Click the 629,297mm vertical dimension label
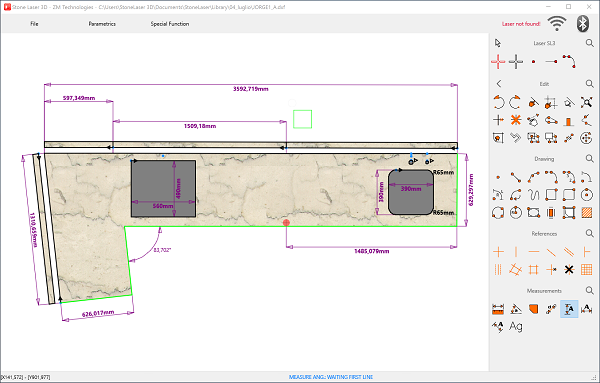Image resolution: width=600 pixels, height=383 pixels. (471, 190)
